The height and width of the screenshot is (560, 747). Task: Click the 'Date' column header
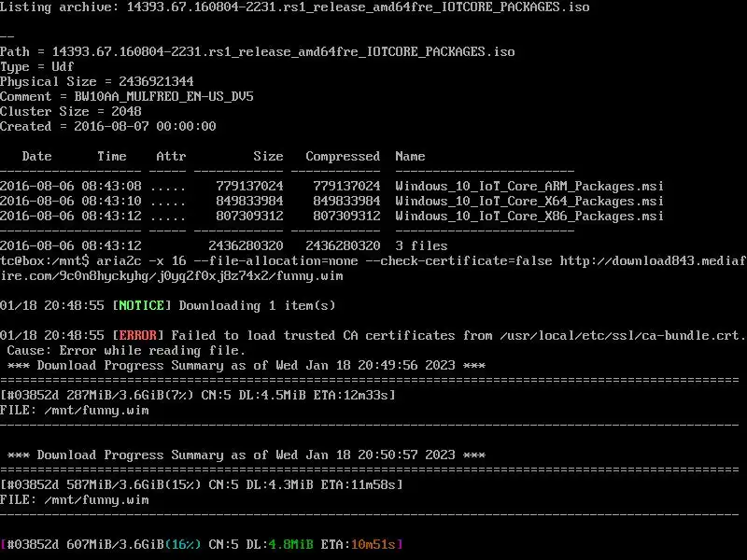pos(36,156)
